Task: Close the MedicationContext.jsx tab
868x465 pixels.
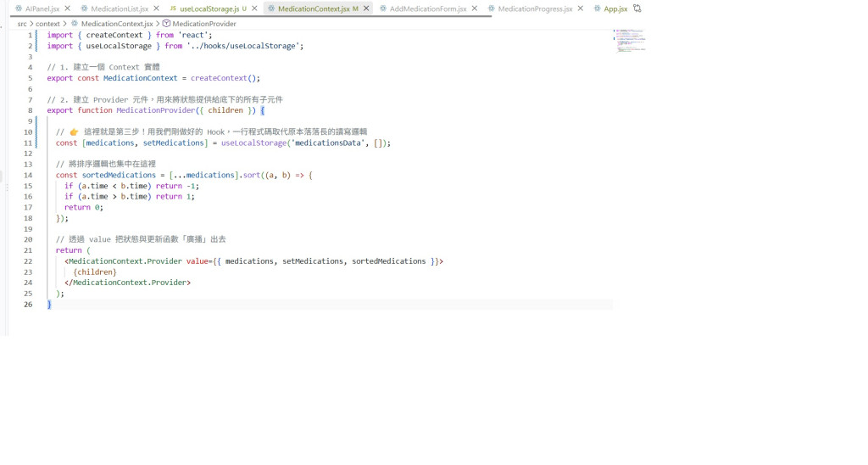Action: (x=366, y=8)
